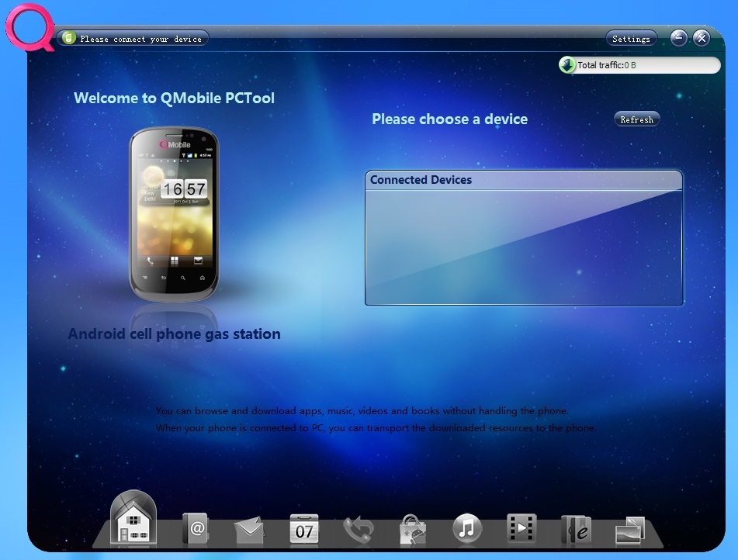Open the Pictures gallery icon
Viewport: 738px width, 560px height.
pos(630,532)
